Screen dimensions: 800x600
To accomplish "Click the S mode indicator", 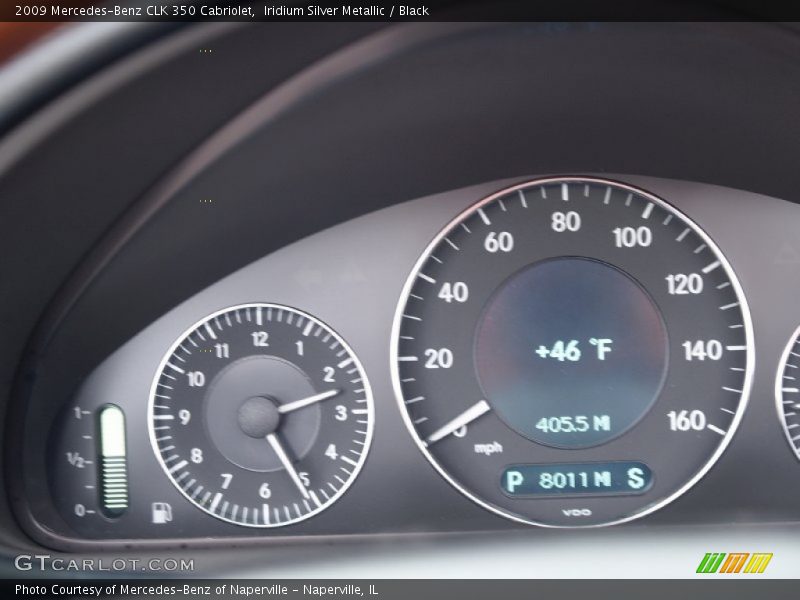I will point(635,478).
